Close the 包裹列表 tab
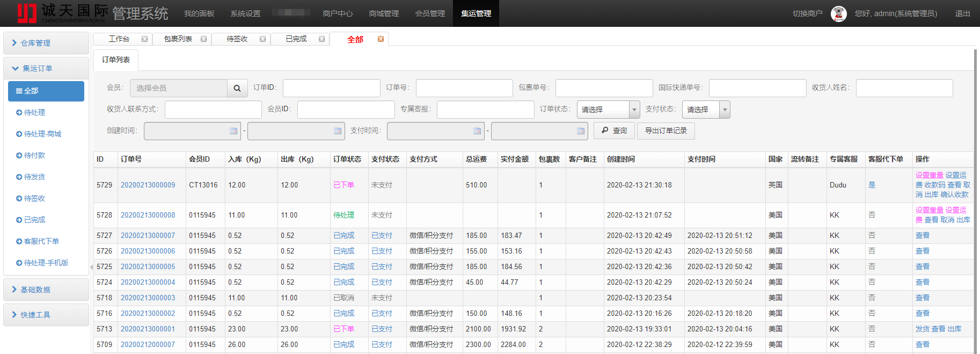 203,39
